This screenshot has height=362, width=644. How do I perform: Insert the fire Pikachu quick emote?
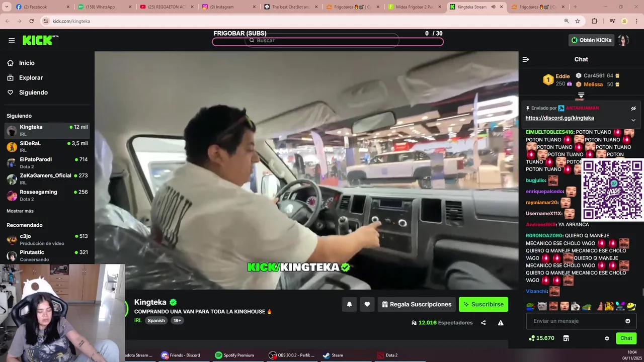609,306
